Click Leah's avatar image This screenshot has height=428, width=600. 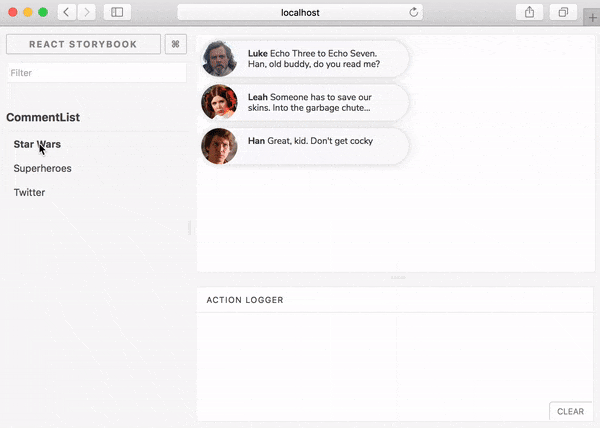219,102
